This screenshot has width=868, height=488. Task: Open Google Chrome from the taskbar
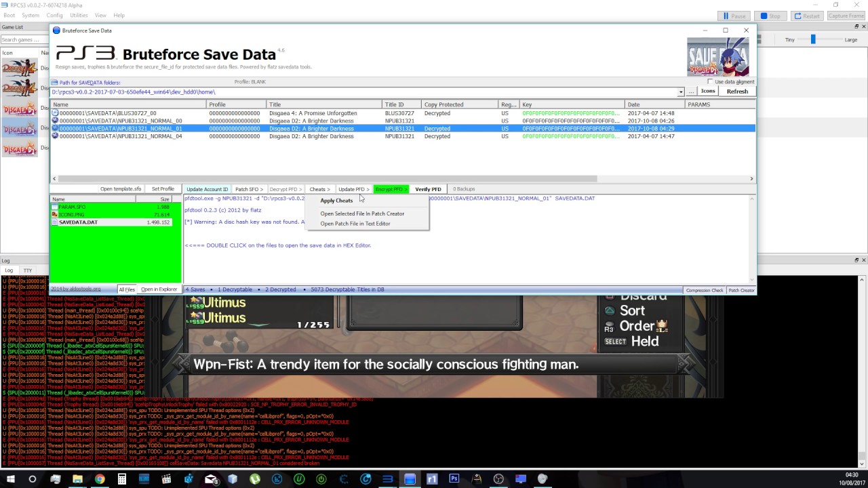pos(100,479)
